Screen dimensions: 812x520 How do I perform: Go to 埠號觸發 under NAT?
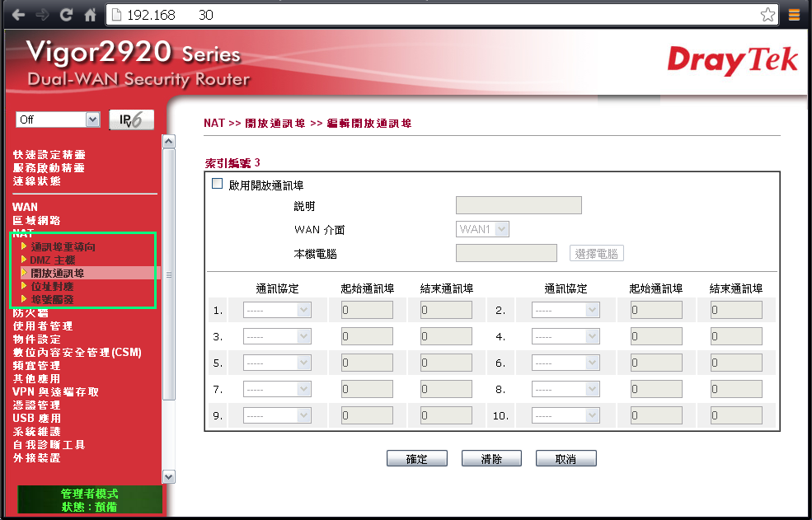52,299
